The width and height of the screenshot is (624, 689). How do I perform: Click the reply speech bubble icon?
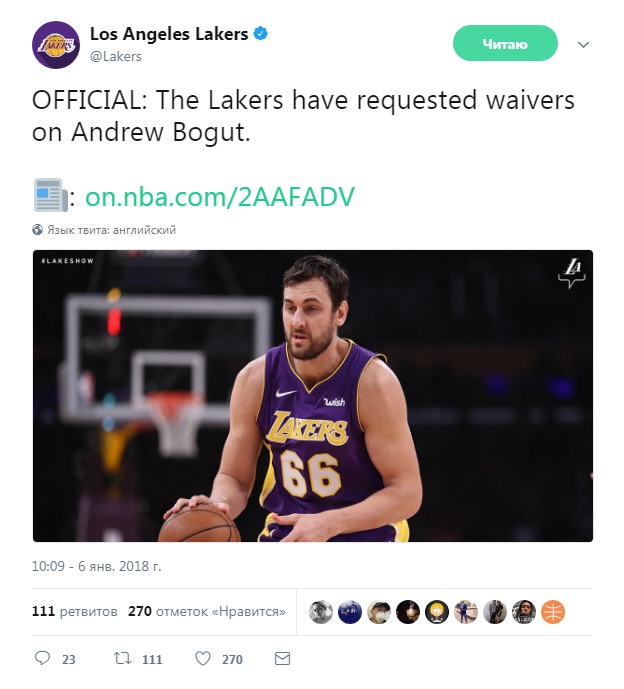pos(42,658)
